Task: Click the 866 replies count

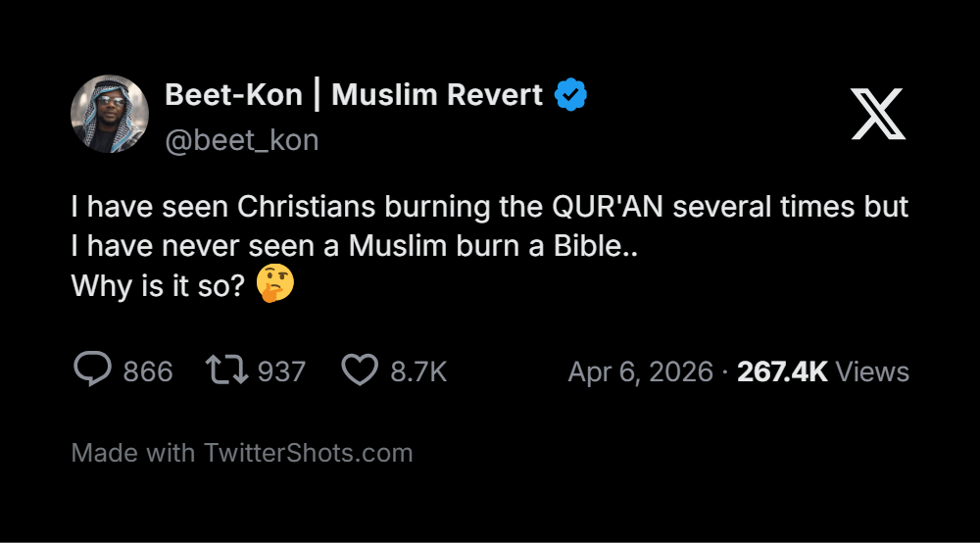Action: point(148,371)
